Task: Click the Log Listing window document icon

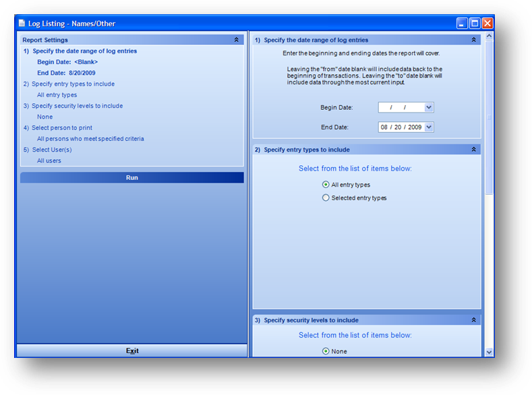Action: [x=22, y=23]
